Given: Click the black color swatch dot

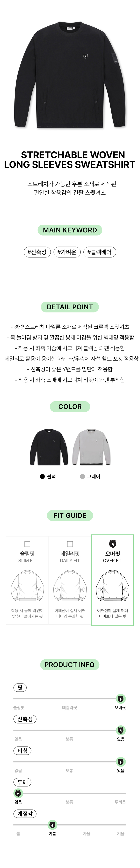Looking at the screenshot, I should click(x=42, y=476).
